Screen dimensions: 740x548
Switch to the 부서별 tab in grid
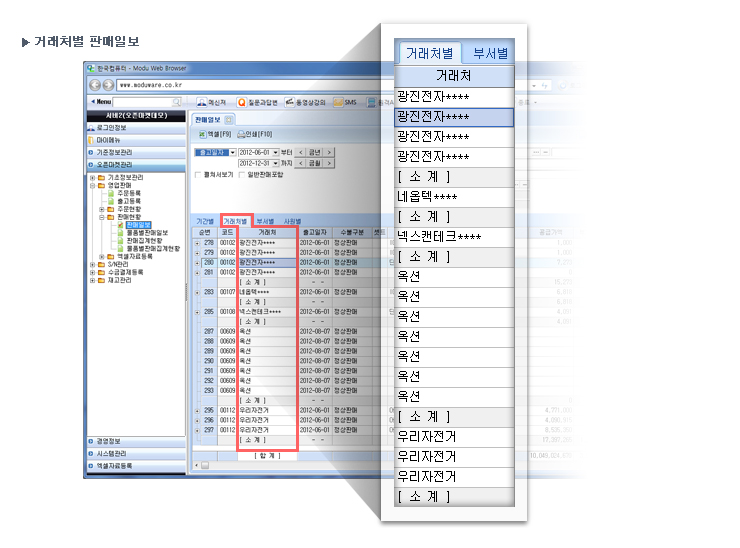coord(266,220)
